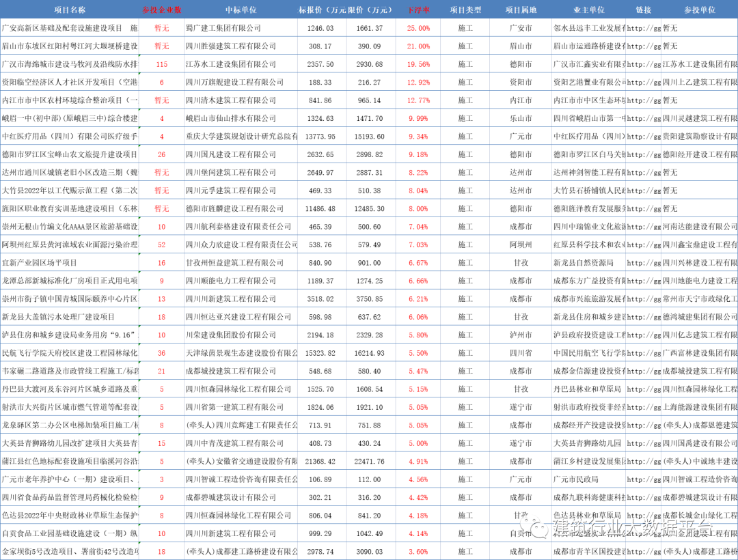
Task: Click the 乐山市 cell
Action: tap(521, 119)
